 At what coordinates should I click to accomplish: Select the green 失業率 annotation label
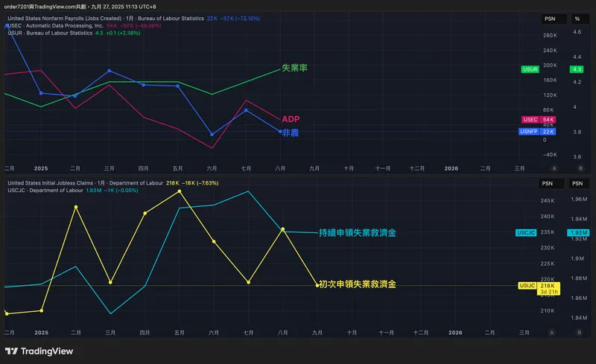point(294,68)
